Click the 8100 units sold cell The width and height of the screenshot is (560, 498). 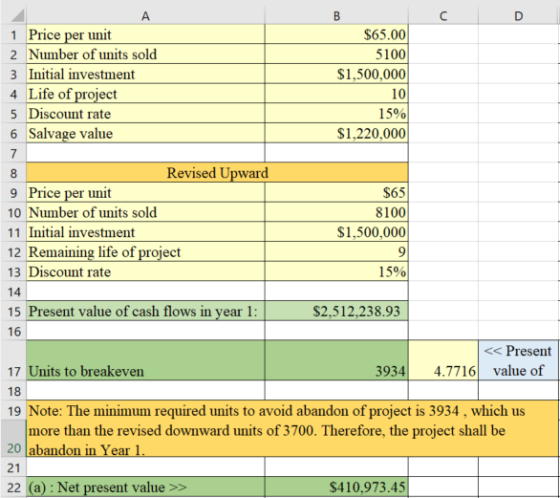[x=336, y=212]
